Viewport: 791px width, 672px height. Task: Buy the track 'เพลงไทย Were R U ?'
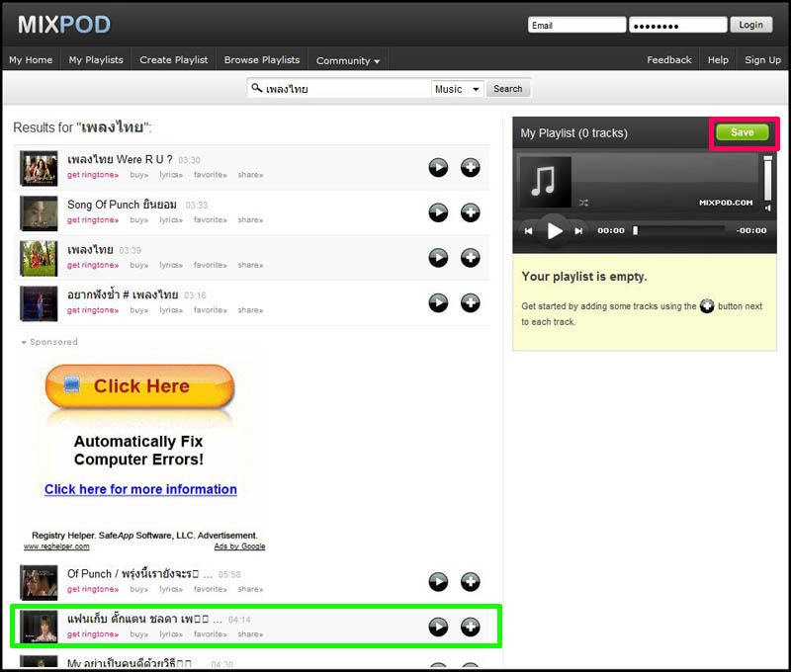coord(138,175)
